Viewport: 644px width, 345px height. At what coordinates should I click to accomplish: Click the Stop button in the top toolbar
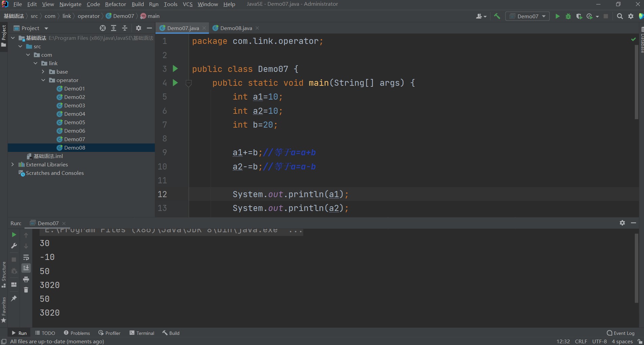606,16
